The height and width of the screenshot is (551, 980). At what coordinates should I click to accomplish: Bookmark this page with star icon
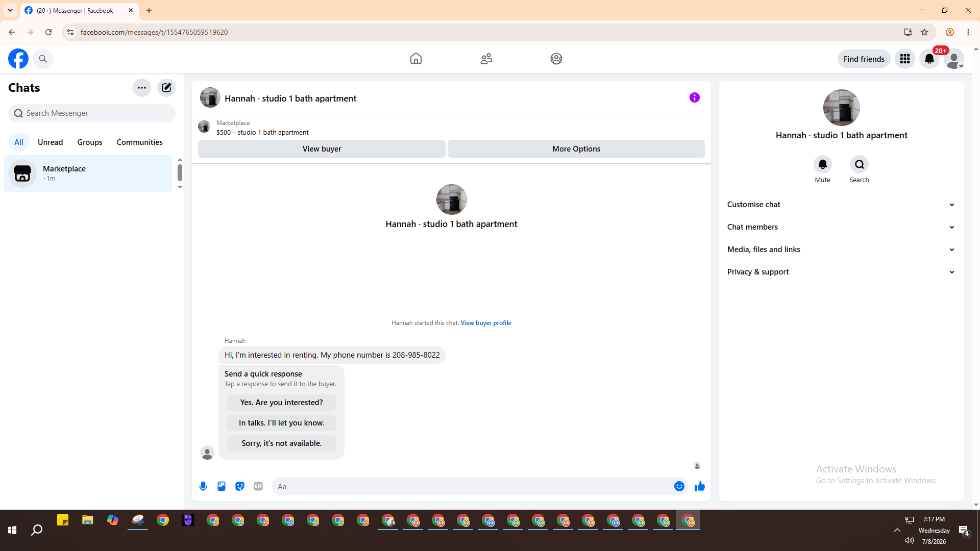click(x=924, y=32)
